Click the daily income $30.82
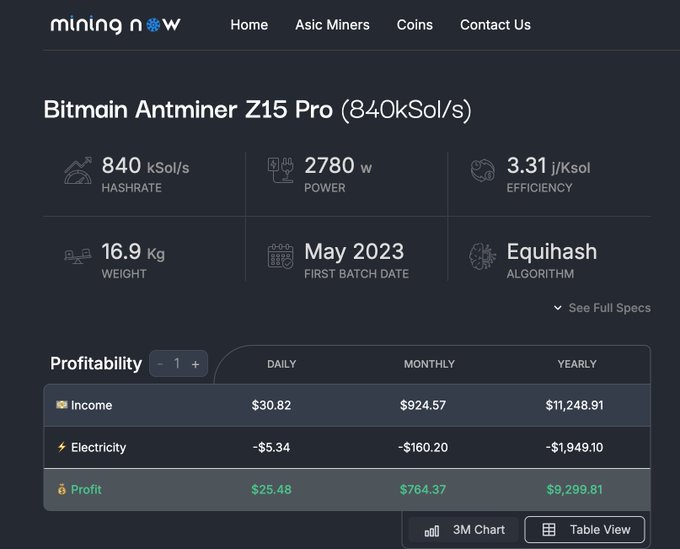The image size is (680, 549). tap(271, 405)
